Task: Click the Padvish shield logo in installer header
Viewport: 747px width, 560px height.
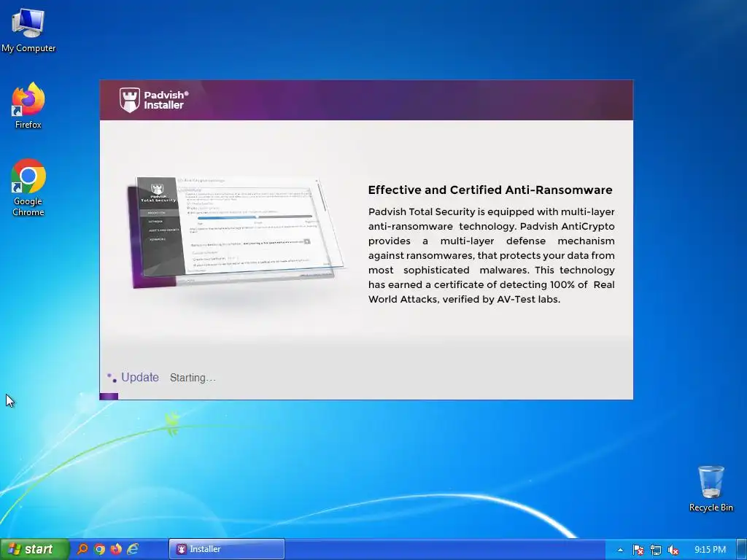Action: point(130,100)
